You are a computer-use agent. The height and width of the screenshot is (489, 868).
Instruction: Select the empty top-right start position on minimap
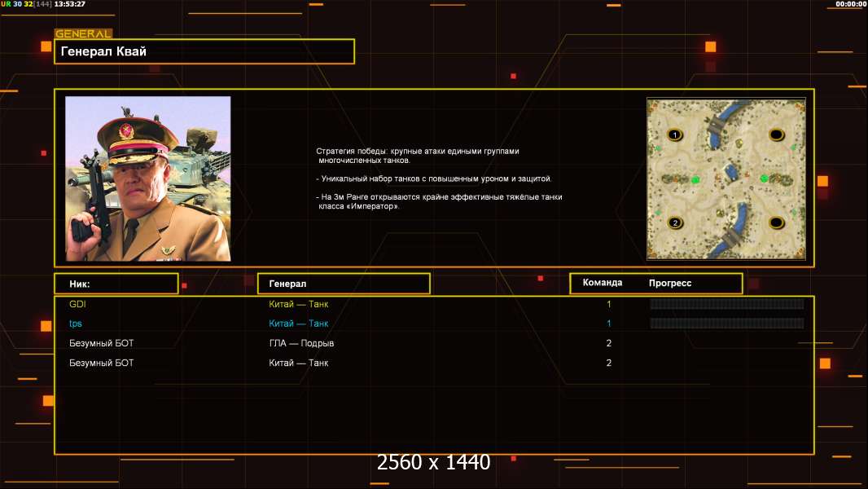point(777,134)
